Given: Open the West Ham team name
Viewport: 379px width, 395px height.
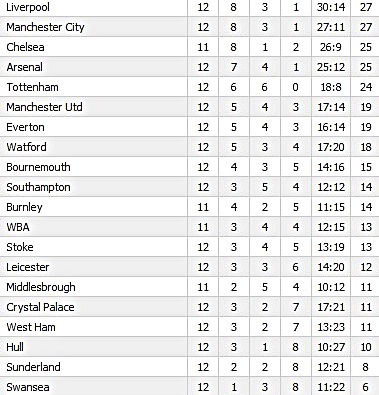Looking at the screenshot, I should pos(31,327).
